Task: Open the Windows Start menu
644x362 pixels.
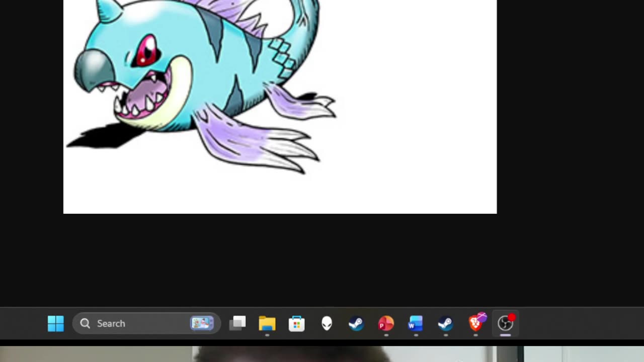Action: (x=55, y=323)
